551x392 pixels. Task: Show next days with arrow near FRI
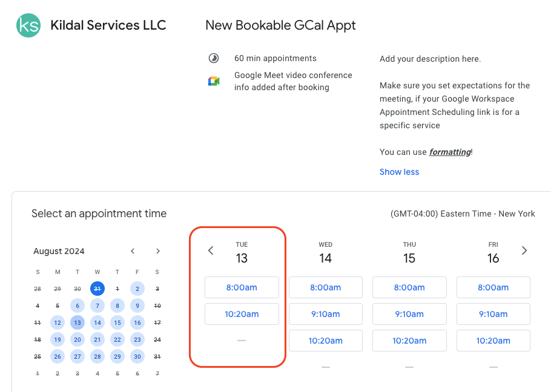524,250
